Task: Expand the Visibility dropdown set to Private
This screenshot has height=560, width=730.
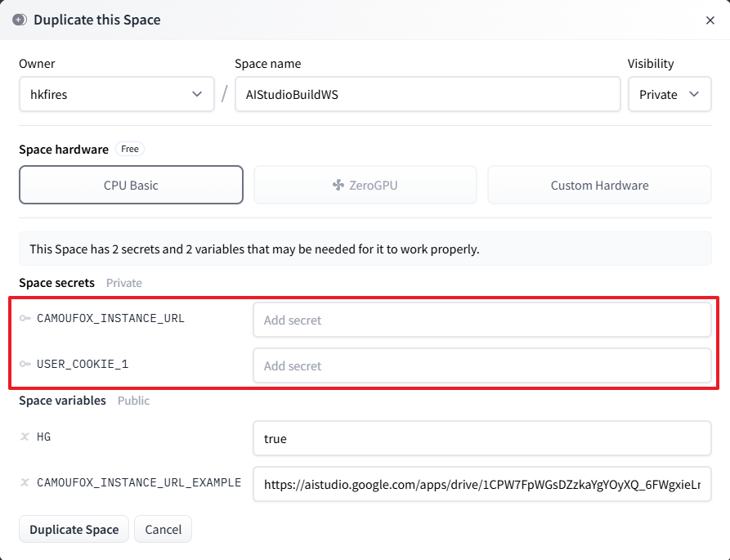Action: (x=669, y=94)
